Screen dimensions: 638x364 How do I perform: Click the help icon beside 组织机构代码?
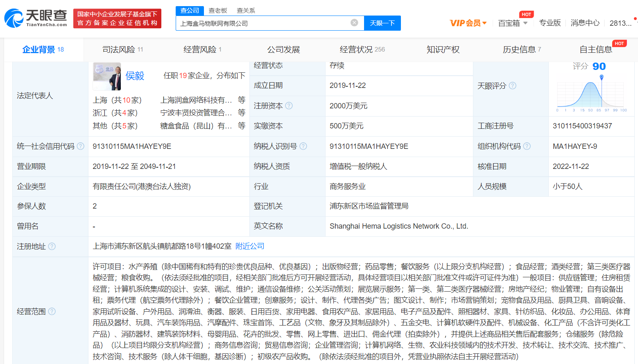(x=527, y=146)
